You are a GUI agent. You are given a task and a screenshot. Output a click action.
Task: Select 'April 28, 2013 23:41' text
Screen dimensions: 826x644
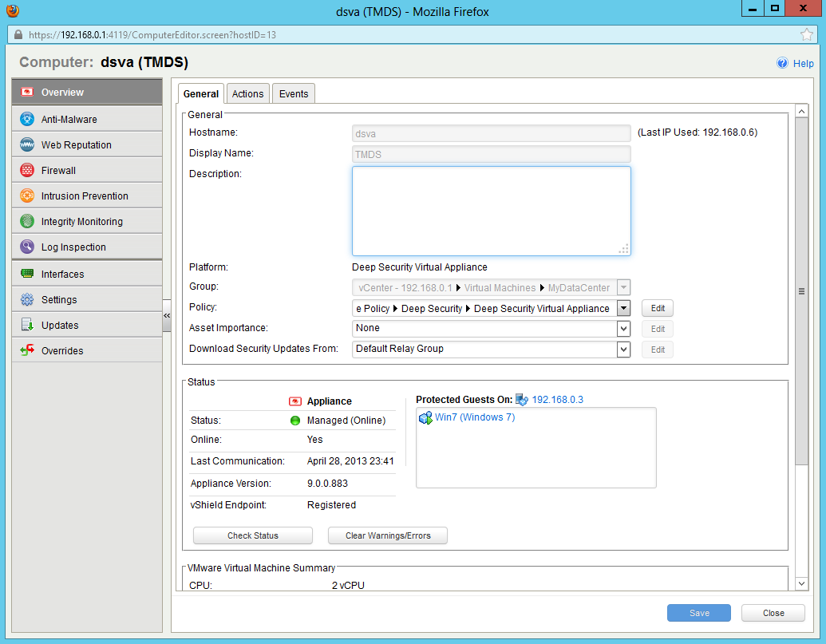350,461
